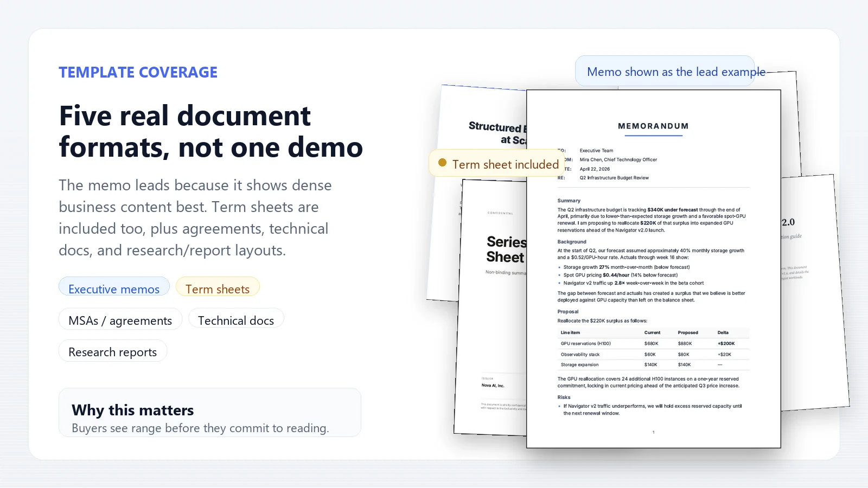Image resolution: width=868 pixels, height=488 pixels.
Task: Click the TEMPLATE COVERAGE heading
Action: click(x=138, y=72)
